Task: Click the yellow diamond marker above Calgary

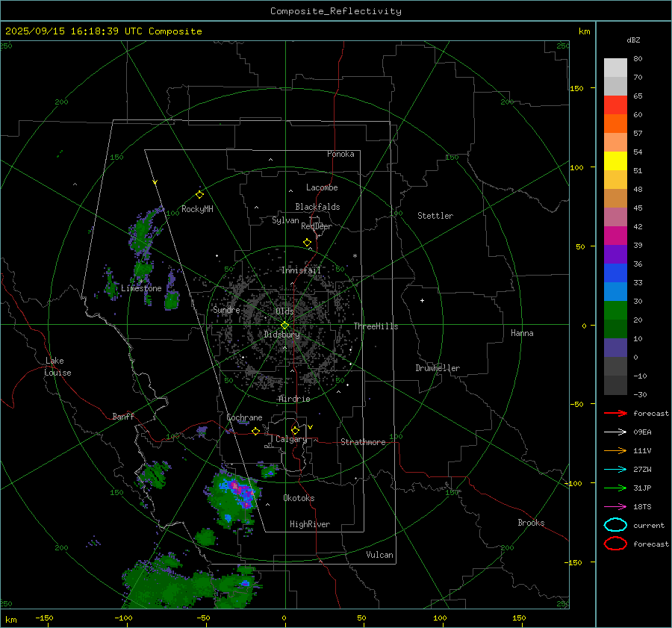Action: point(295,430)
